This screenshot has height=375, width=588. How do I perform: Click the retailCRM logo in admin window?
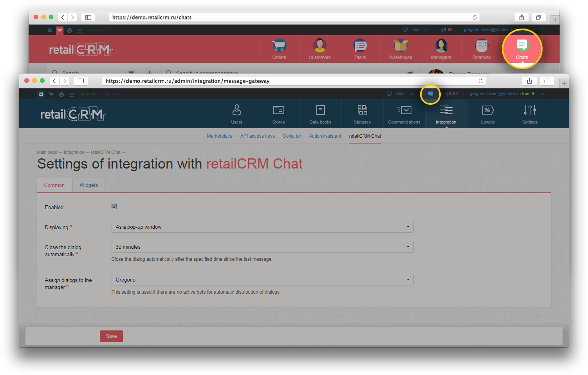[73, 114]
